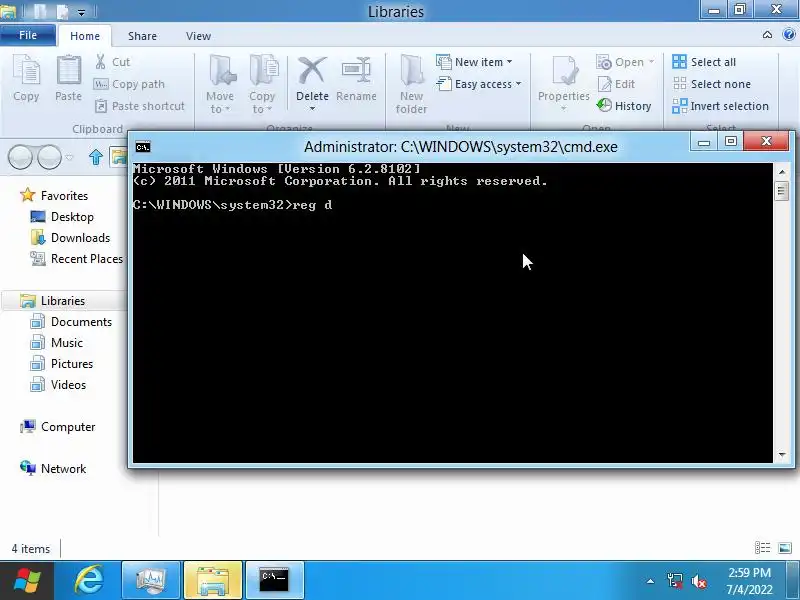
Task: Select Copy path in ribbon
Action: [129, 84]
